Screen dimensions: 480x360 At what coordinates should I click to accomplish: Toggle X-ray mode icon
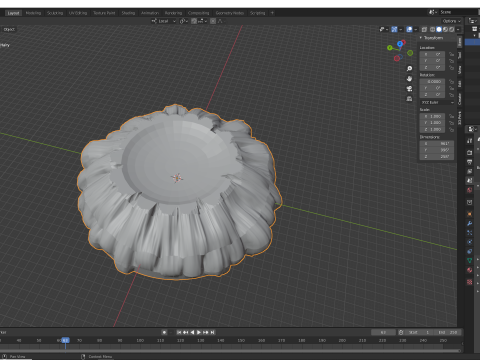coord(424,29)
